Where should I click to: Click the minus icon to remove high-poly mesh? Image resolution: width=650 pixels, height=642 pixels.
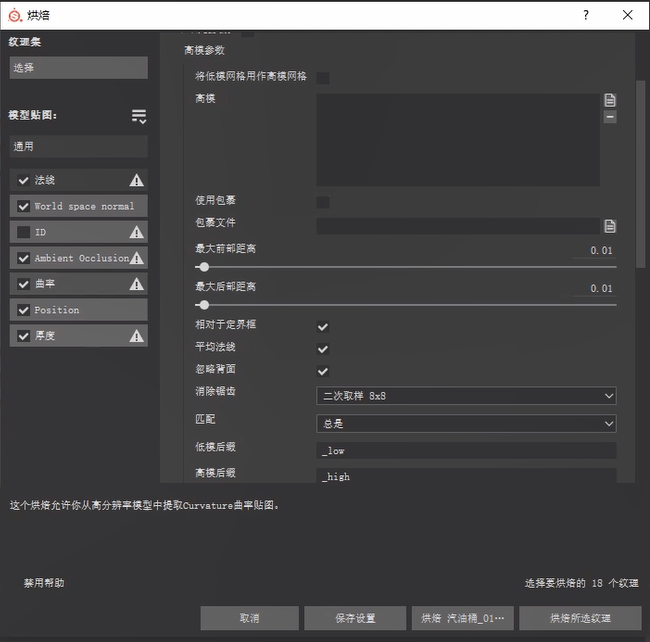609,117
